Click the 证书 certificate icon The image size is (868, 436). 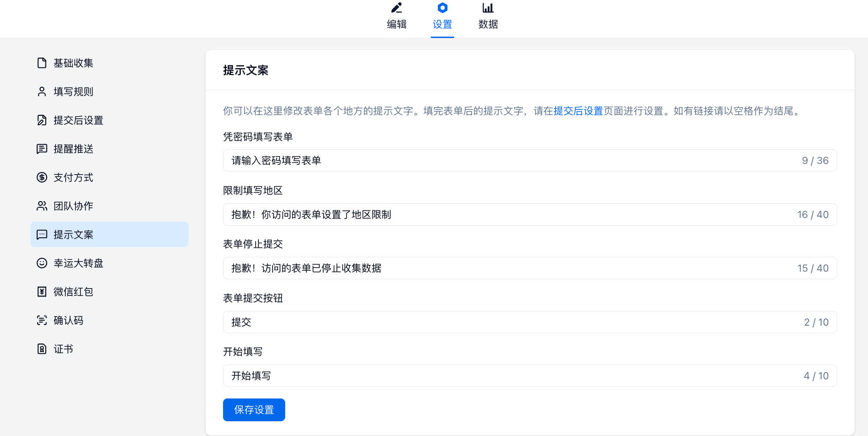pos(42,349)
